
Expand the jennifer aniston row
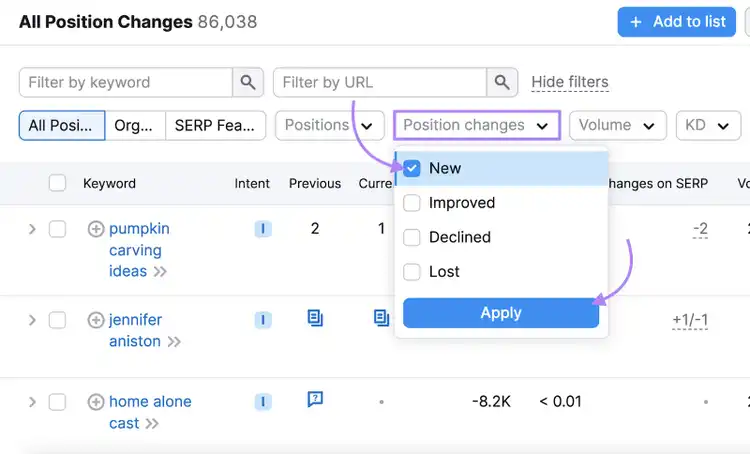(32, 320)
